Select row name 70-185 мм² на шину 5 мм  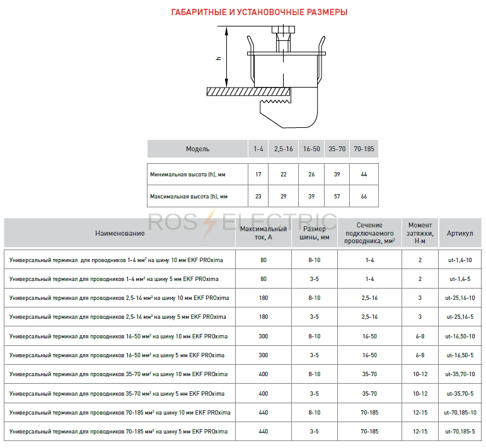pyautogui.click(x=119, y=432)
